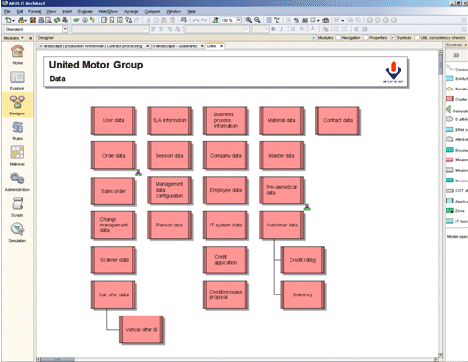Select the Contract data cluster

[x=338, y=120]
